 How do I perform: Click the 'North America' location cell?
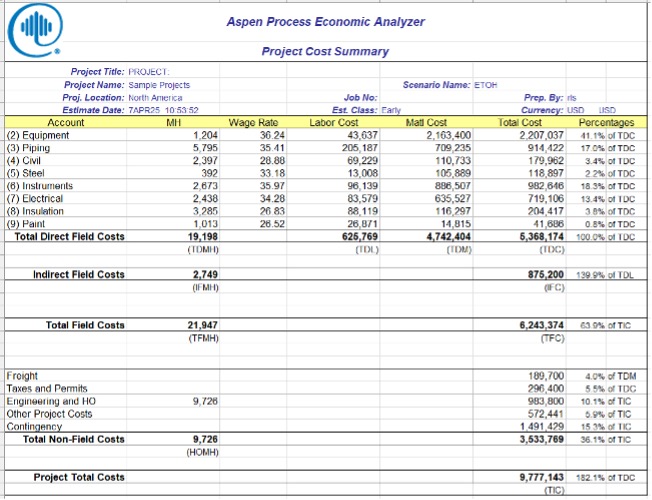(155, 98)
